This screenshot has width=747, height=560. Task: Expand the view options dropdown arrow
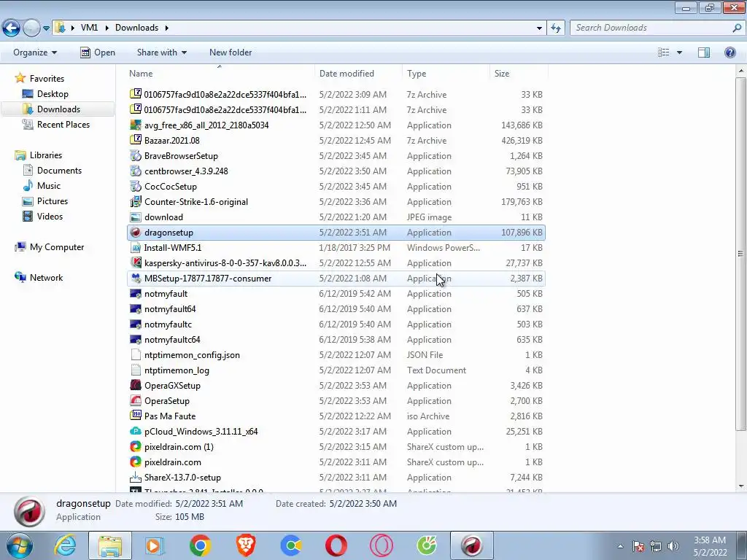(x=679, y=52)
